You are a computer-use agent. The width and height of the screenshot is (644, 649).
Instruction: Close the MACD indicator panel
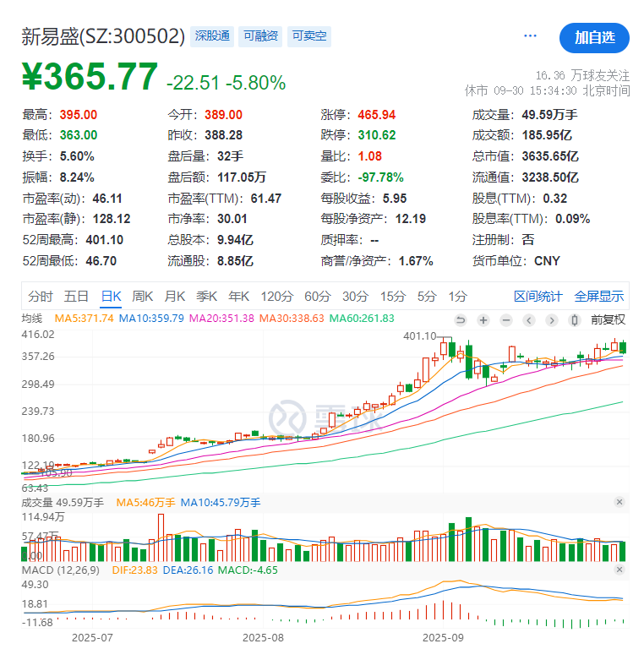click(x=619, y=570)
